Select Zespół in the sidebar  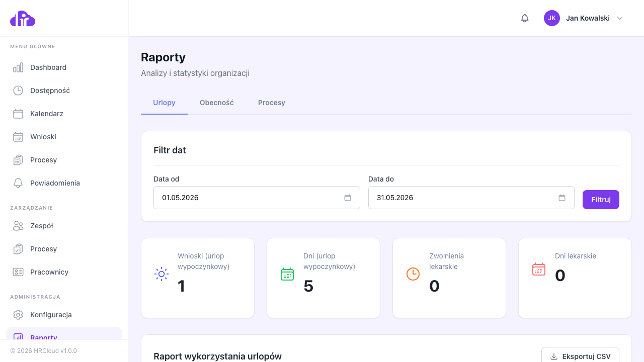64,226
